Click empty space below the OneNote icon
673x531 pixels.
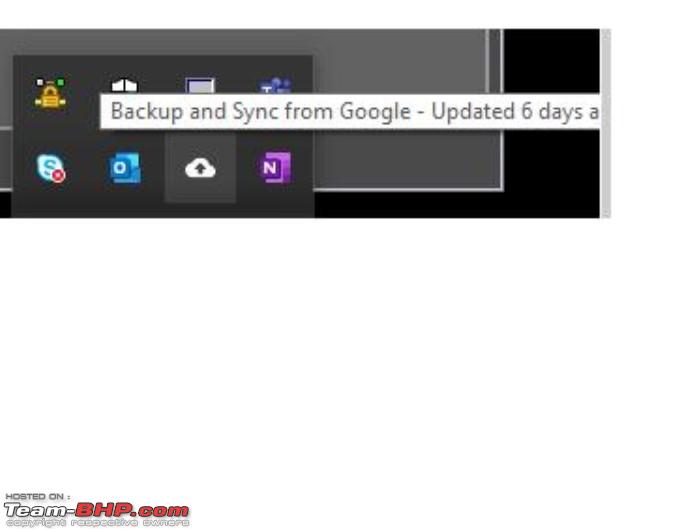tap(276, 206)
